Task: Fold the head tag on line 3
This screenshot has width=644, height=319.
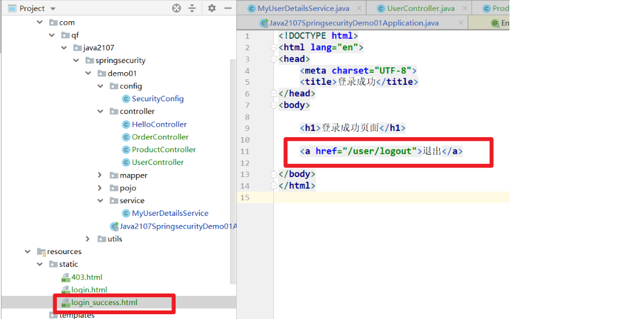Action: (274, 59)
